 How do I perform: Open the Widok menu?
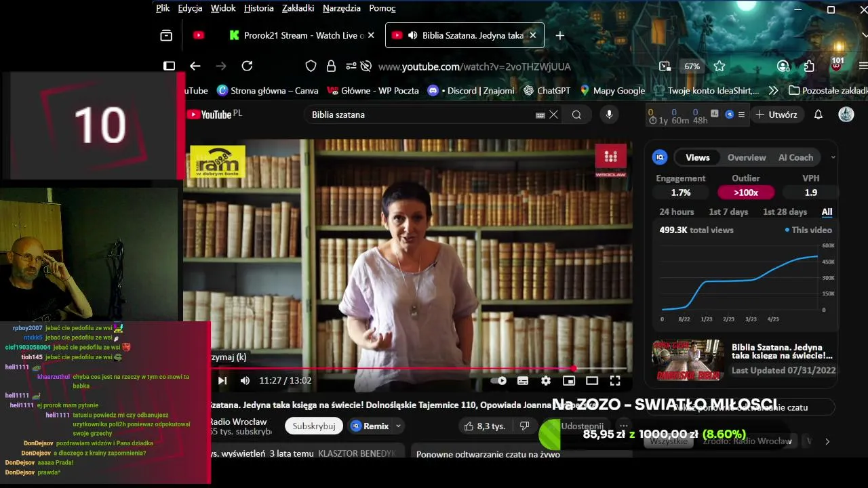point(223,8)
